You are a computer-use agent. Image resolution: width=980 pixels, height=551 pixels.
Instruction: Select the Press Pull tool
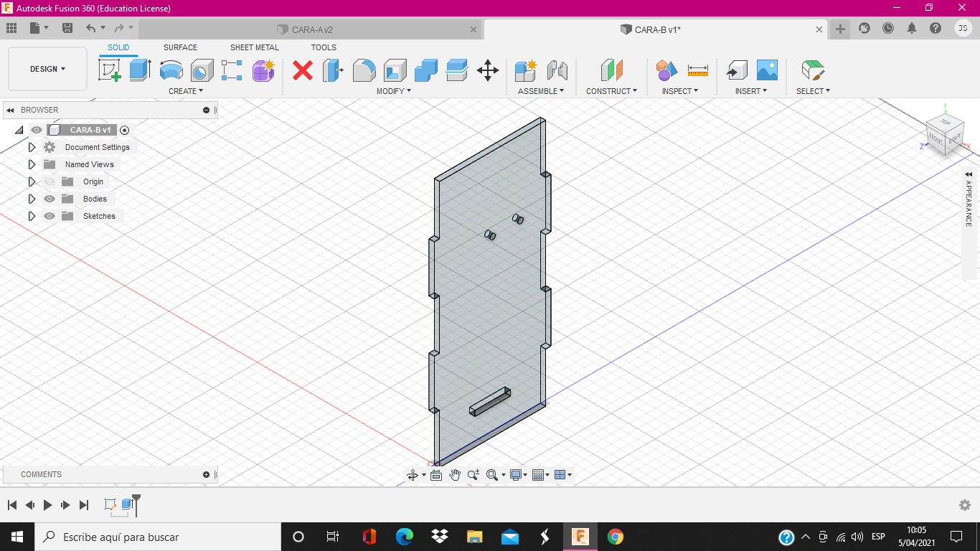pos(333,70)
